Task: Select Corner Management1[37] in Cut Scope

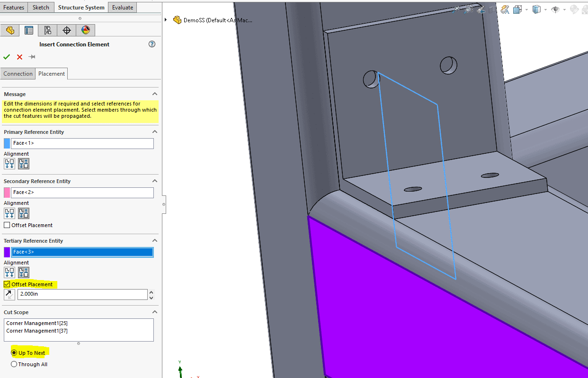Action: (x=37, y=331)
